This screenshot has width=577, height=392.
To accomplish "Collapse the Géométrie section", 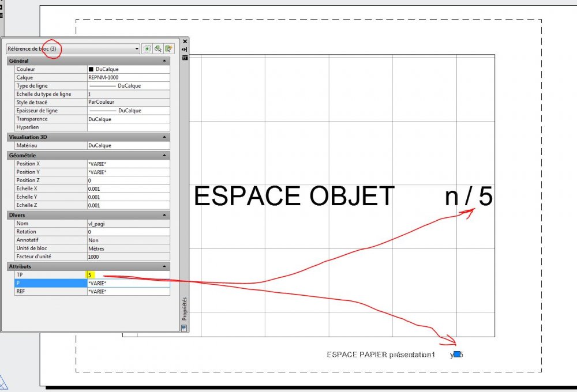I will (164, 155).
